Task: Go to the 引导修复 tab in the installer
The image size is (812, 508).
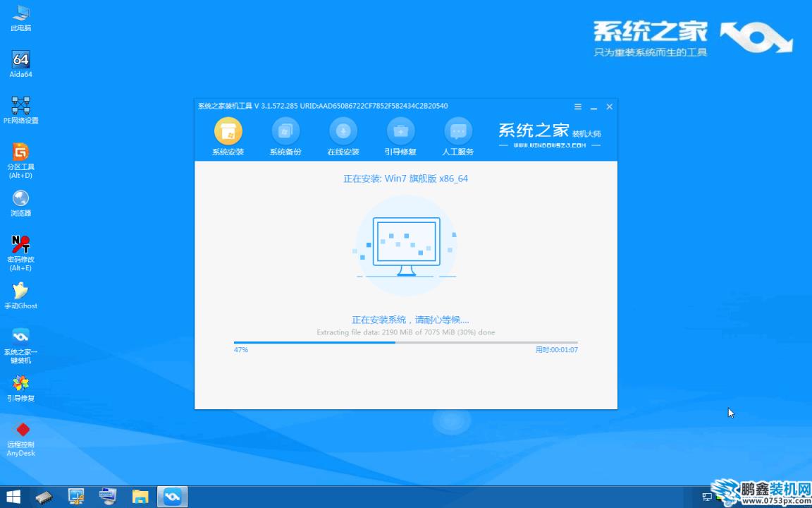Action: pos(400,137)
